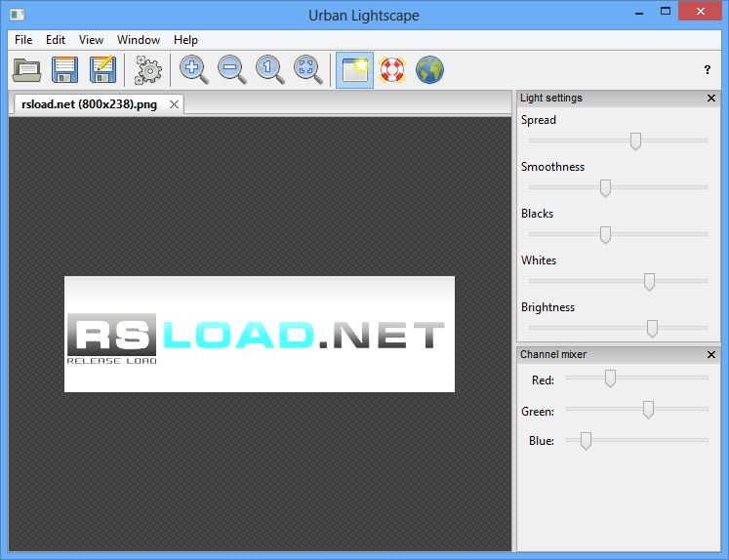
Task: Click the Channel mixer panel title
Action: point(553,354)
